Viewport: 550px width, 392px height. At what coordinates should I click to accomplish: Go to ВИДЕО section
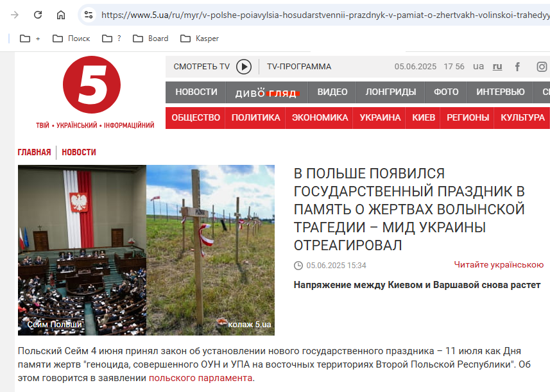point(332,92)
